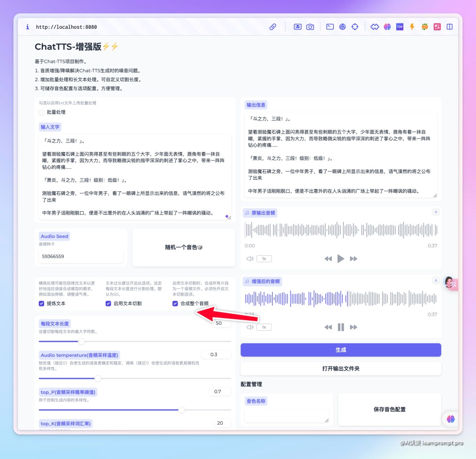Click the crosshair target icon
Screen dimensions: 476x459
(x=355, y=26)
